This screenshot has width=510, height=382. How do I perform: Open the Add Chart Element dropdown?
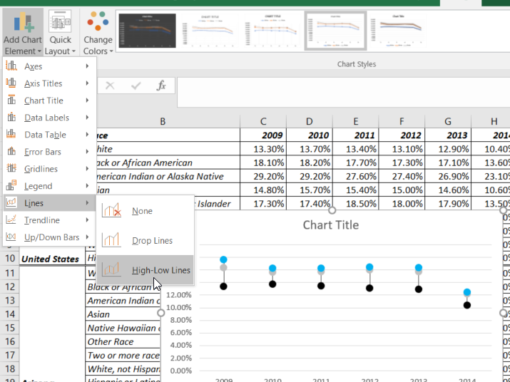(23, 32)
